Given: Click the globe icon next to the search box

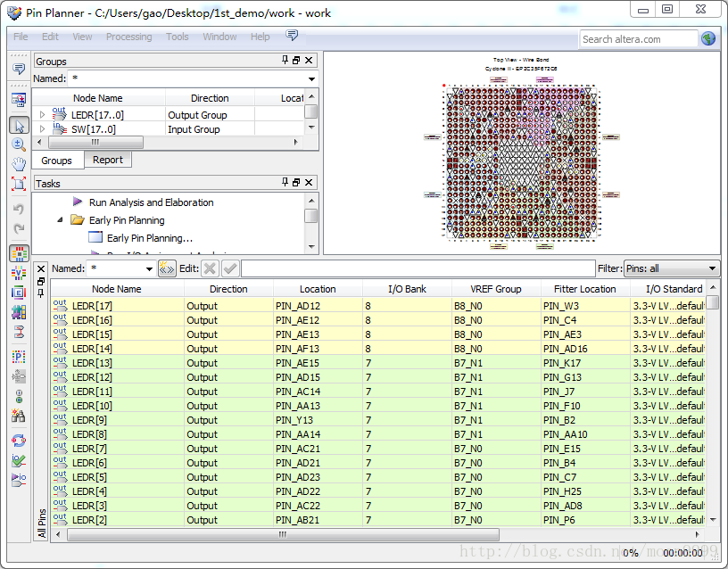Looking at the screenshot, I should tap(708, 38).
